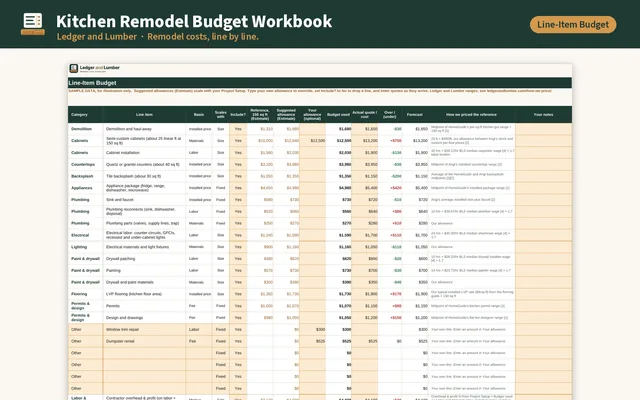Open Include? dropdown for Lighting row

(238, 247)
